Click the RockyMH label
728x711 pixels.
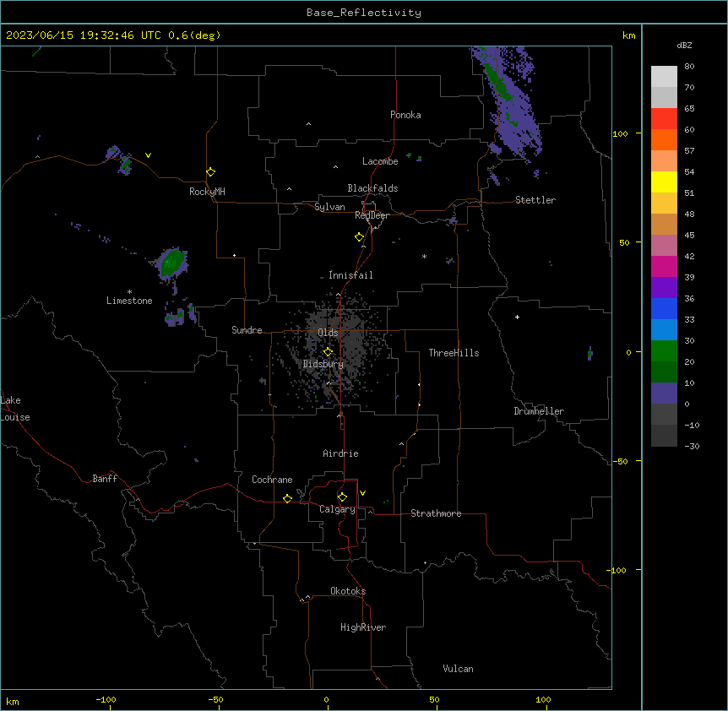click(x=207, y=192)
